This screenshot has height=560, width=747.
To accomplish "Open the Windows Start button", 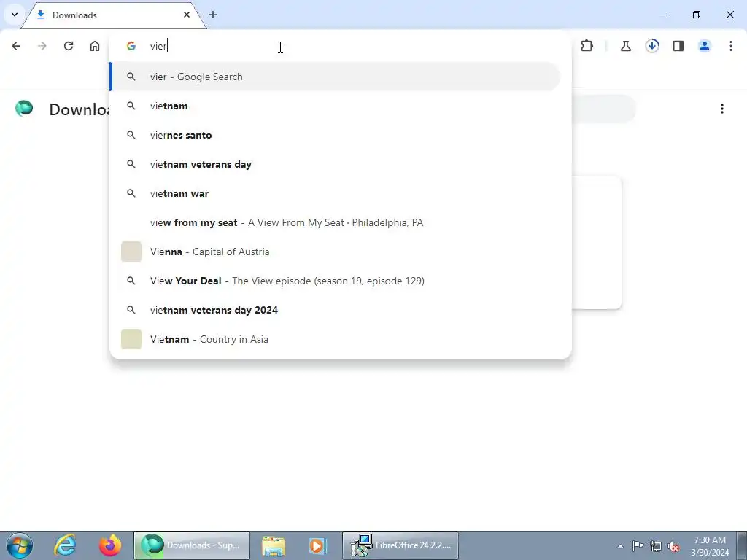I will [20, 545].
